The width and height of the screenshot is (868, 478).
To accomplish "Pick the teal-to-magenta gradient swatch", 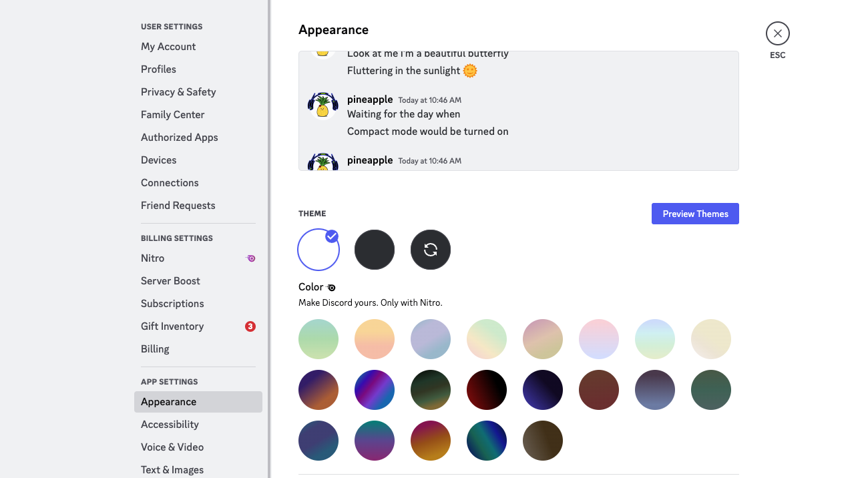I will 375,441.
